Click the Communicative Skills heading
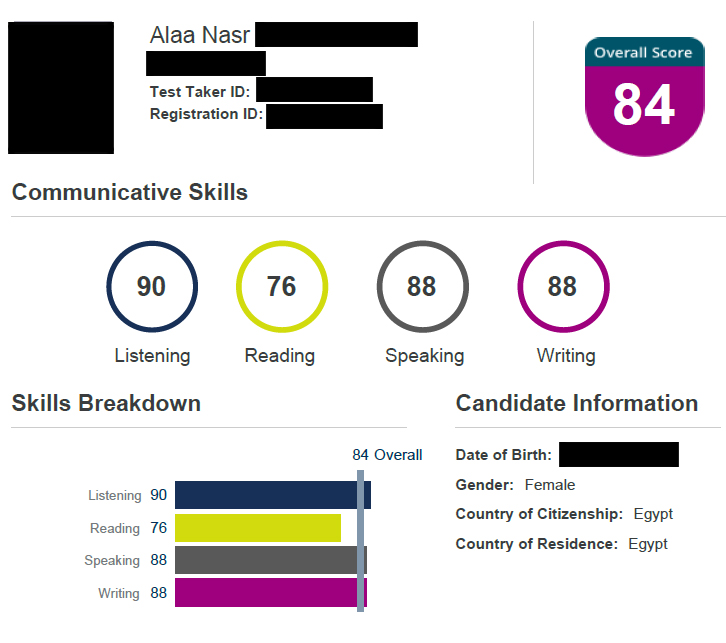Viewport: 726px width, 643px height. click(130, 192)
